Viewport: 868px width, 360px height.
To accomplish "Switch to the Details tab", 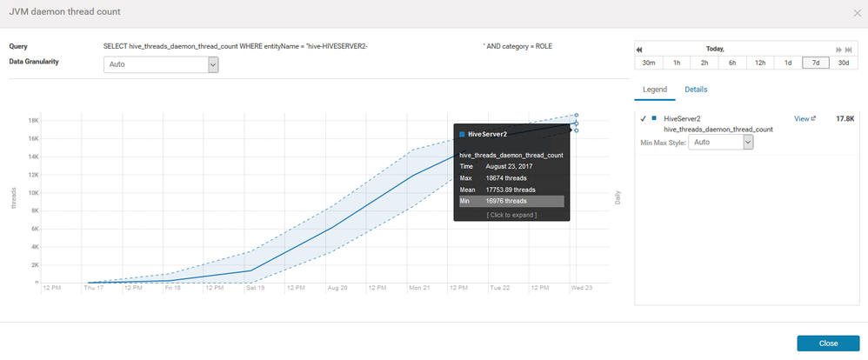I will [x=696, y=90].
